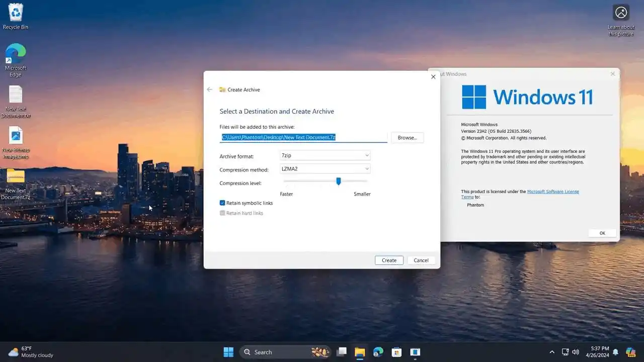Click the 'Faster' slider label

tap(286, 194)
